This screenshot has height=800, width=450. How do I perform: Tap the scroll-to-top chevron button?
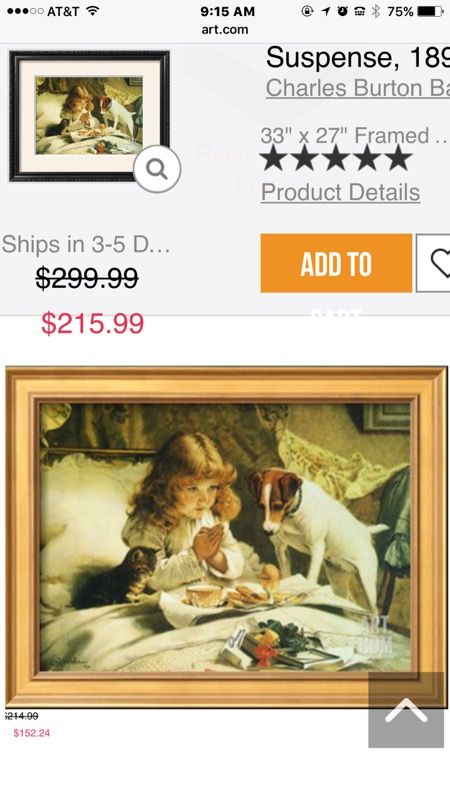406,710
